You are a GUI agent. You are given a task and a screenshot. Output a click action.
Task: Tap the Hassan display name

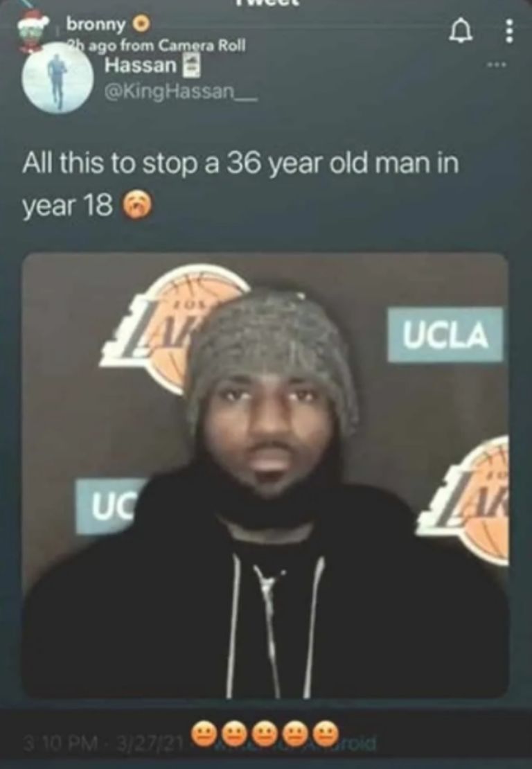(x=141, y=65)
